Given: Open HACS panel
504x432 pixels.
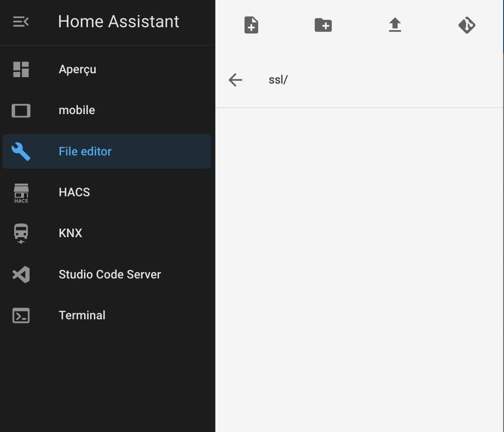Looking at the screenshot, I should click(107, 193).
